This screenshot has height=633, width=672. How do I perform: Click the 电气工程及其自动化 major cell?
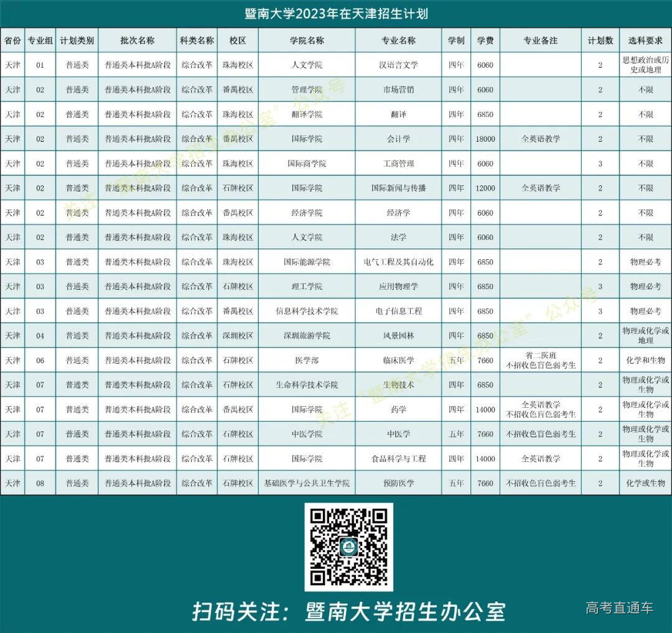coord(398,262)
